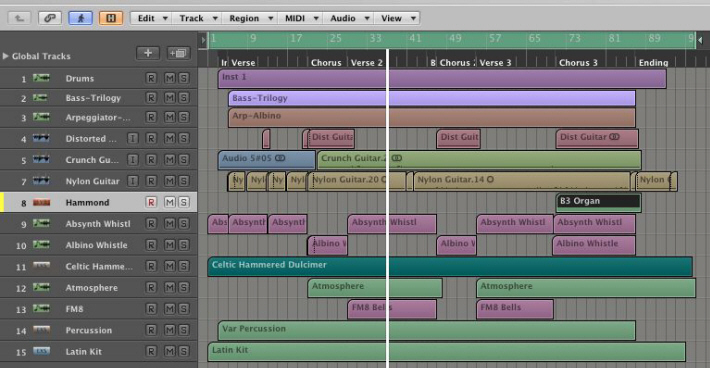The width and height of the screenshot is (710, 368).
Task: Open the Edit menu dropdown arrow
Action: click(165, 19)
